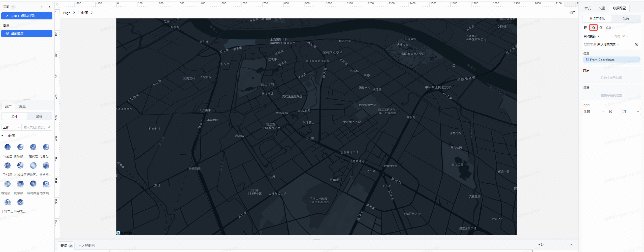Select 页面1 (默认首页) page entry

27,16
